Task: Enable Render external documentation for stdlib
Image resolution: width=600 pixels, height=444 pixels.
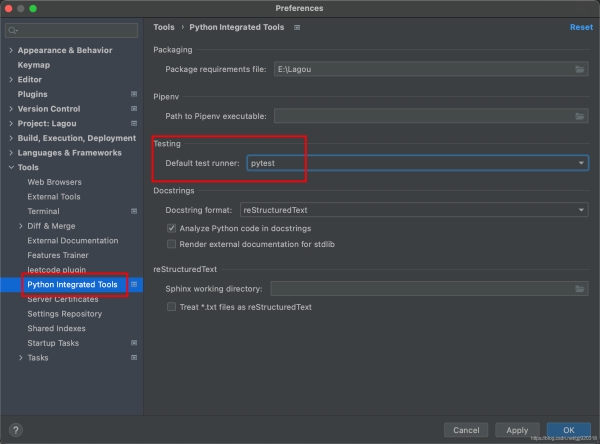Action: (x=171, y=243)
